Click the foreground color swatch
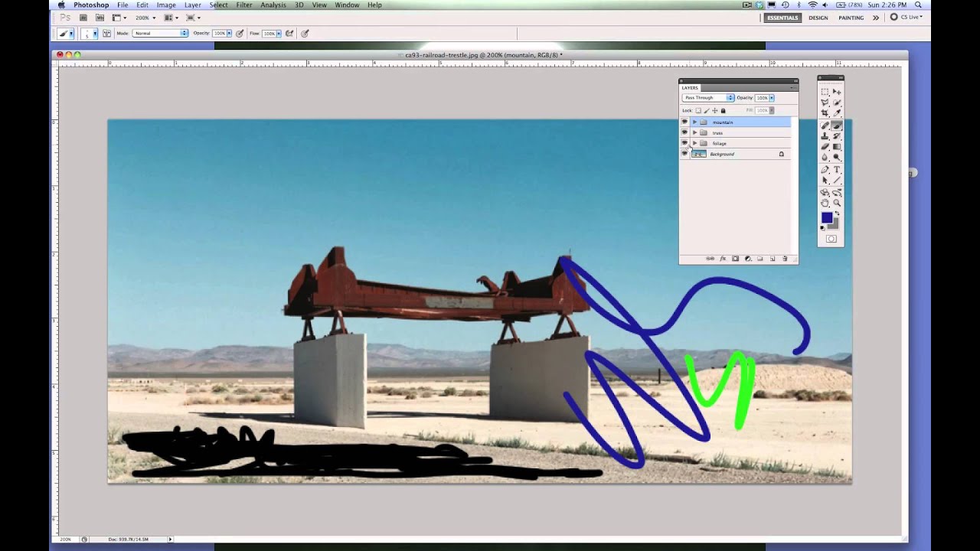Image resolution: width=980 pixels, height=551 pixels. (x=827, y=217)
